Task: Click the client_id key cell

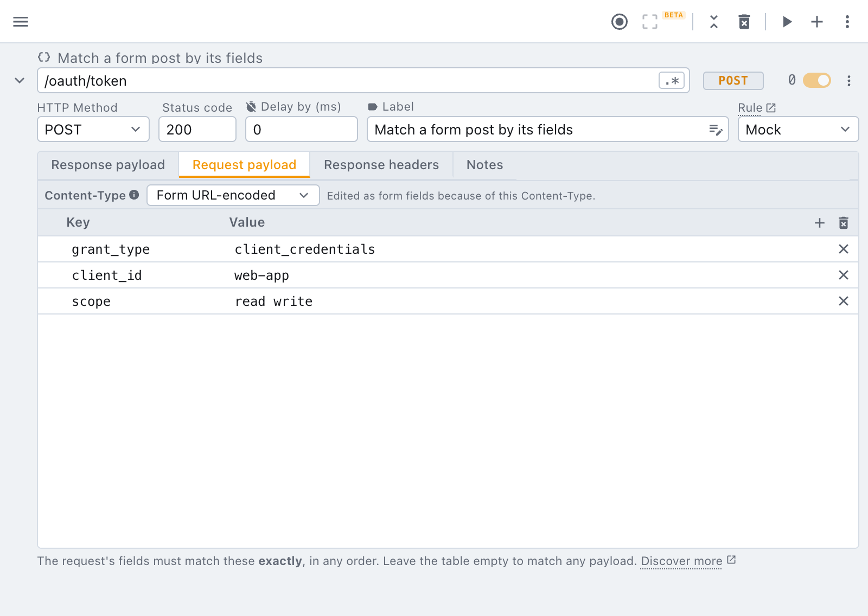Action: coord(107,275)
